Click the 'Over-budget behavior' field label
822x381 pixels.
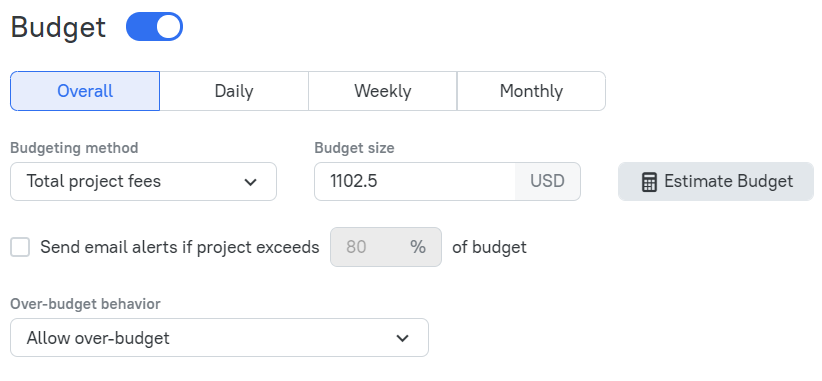tap(85, 304)
